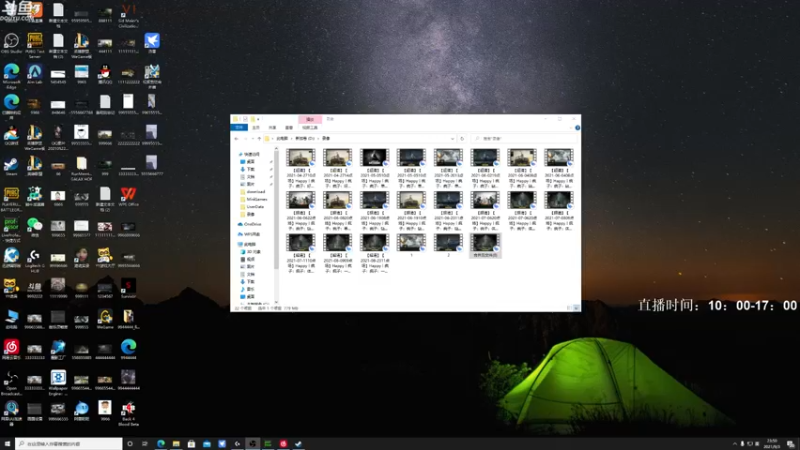The width and height of the screenshot is (800, 450).
Task: Select the video file named 2
Action: pyautogui.click(x=448, y=245)
